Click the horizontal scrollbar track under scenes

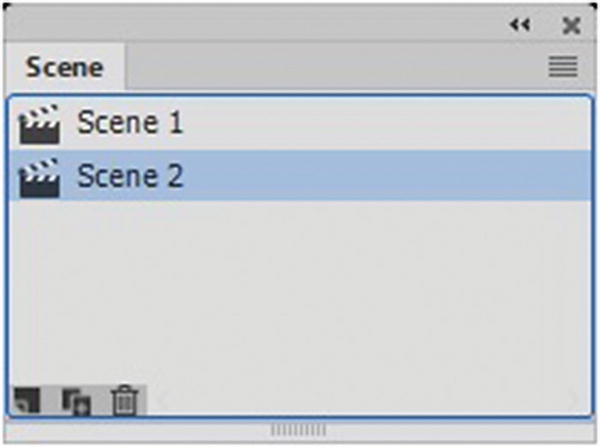(360, 401)
